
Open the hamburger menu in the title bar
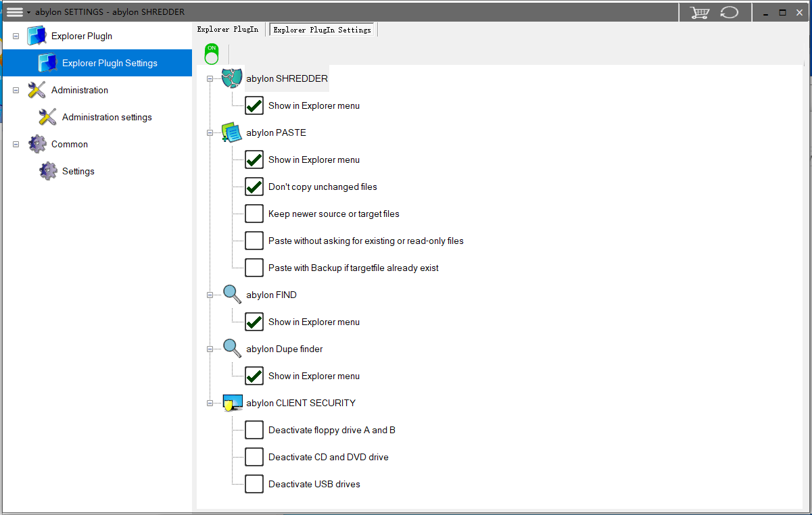pos(15,12)
